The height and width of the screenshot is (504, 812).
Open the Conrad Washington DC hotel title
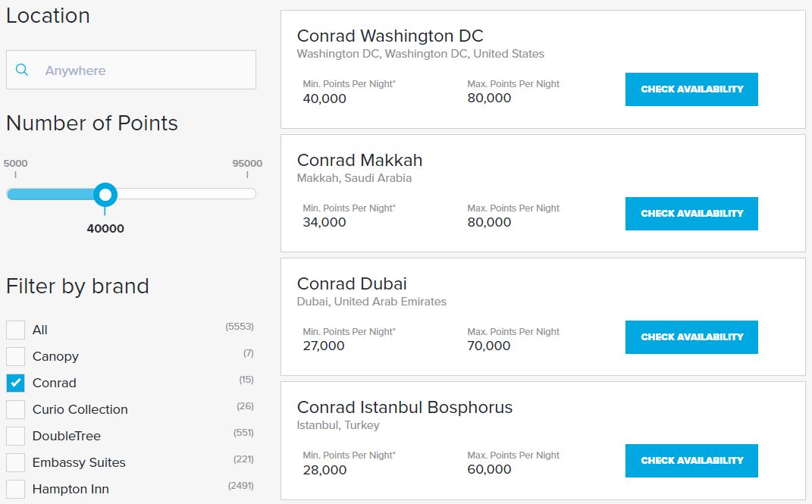click(x=390, y=36)
